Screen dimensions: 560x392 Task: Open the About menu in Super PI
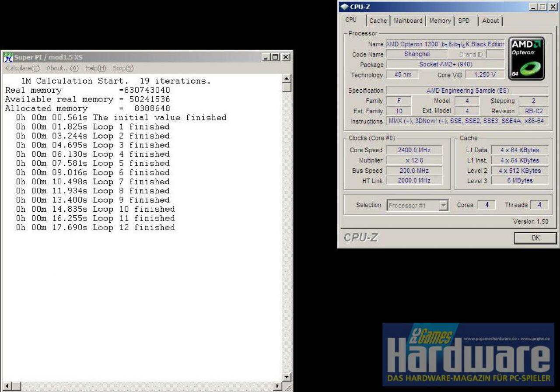tap(63, 68)
